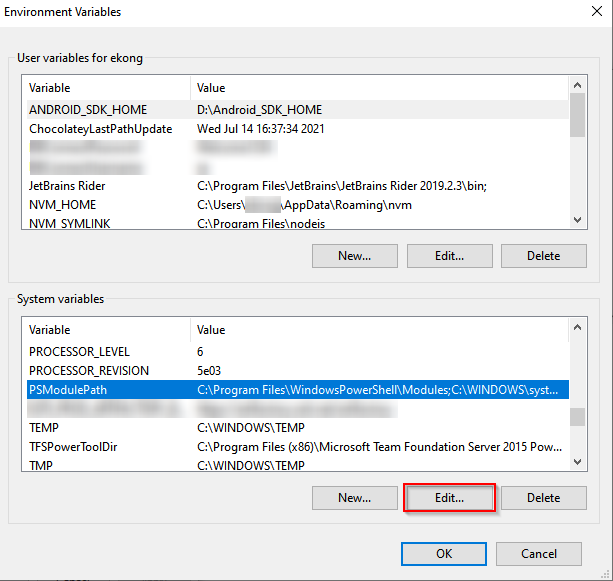The image size is (613, 581).
Task: Select NVM_HOME user variable
Action: (x=61, y=205)
